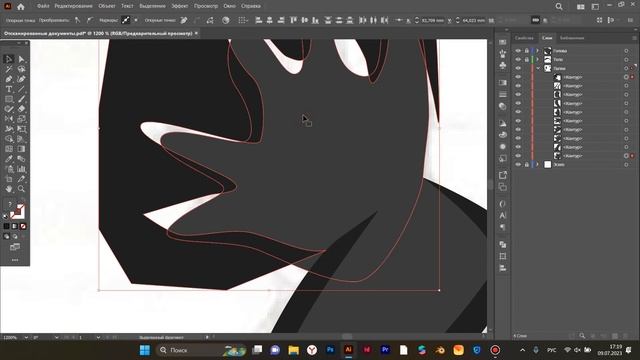Open the Character panel 'A' icon
The image size is (640, 360).
tap(502, 215)
